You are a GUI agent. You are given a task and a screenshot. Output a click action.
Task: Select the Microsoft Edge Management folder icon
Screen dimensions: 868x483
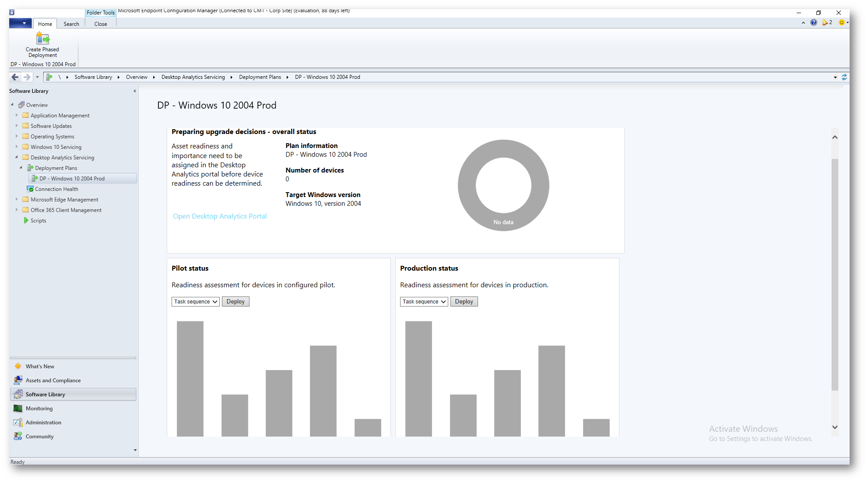(x=25, y=199)
